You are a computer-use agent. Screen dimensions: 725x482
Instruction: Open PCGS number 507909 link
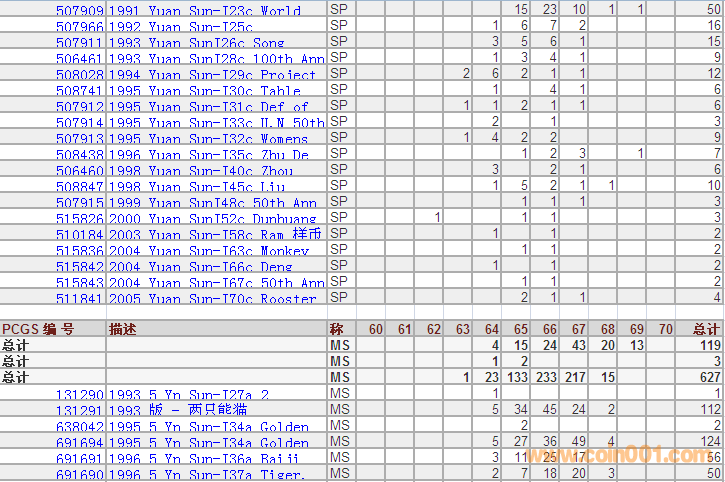tap(79, 10)
